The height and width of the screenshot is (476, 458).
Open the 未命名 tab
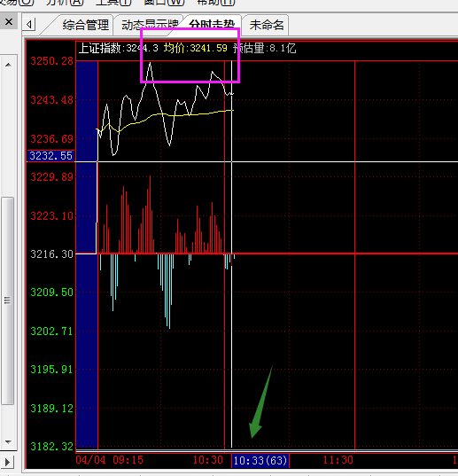(267, 25)
